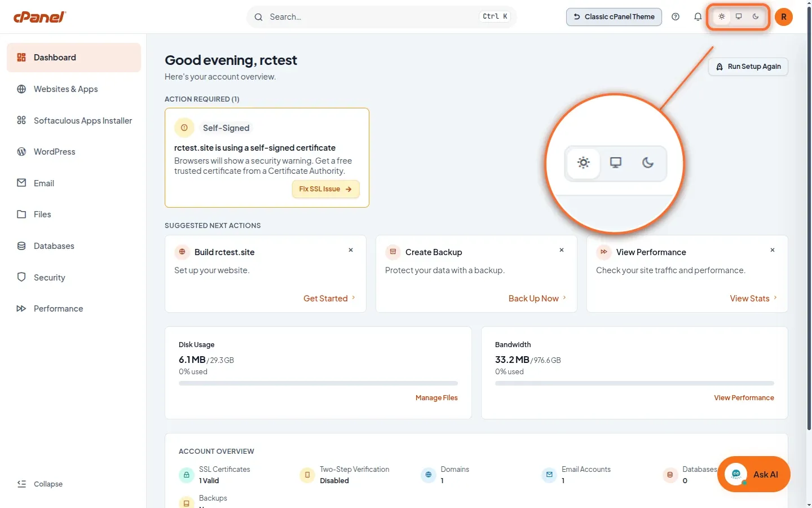Dismiss the Build rctest.site suggestion card
812x508 pixels.
click(x=351, y=250)
